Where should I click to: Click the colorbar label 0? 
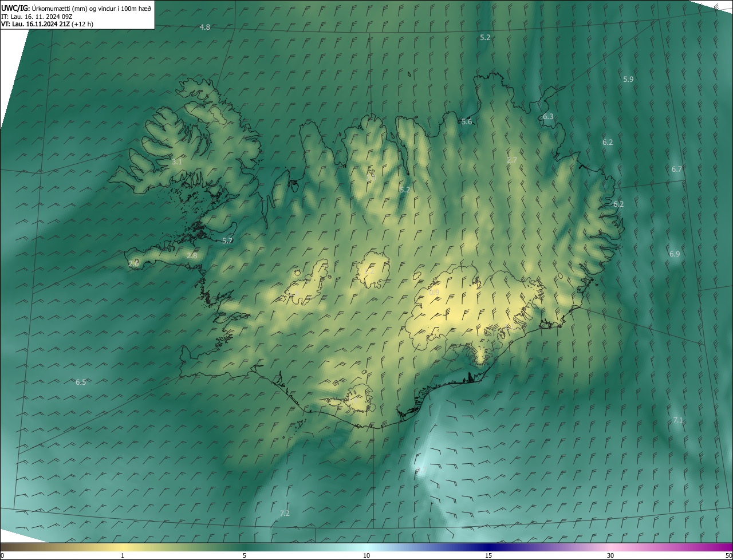point(2,556)
